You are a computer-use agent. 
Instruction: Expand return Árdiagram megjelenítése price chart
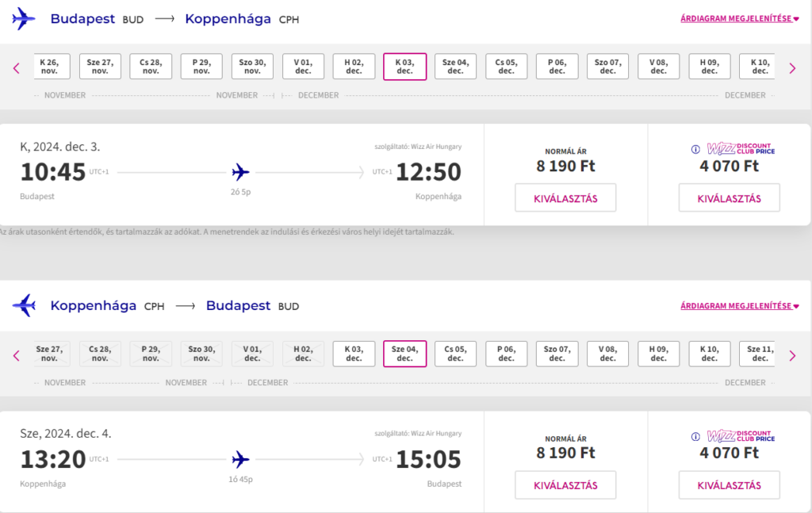coord(740,306)
